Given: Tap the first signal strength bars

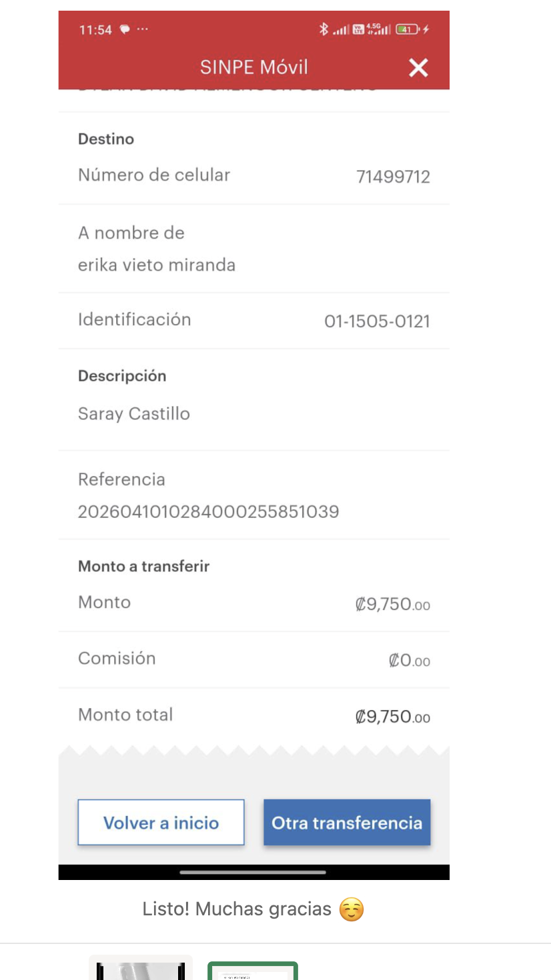Looking at the screenshot, I should coord(341,30).
